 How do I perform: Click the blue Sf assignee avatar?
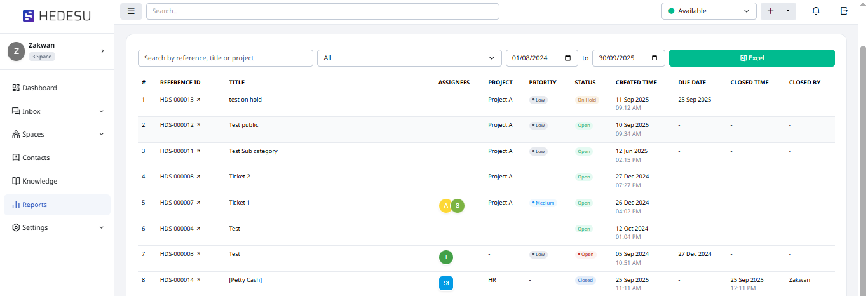(446, 283)
